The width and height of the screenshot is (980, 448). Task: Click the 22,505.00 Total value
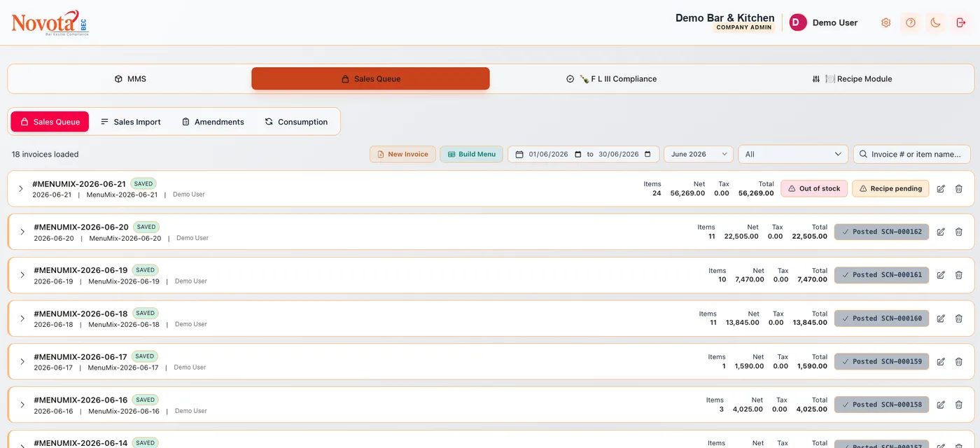pyautogui.click(x=809, y=237)
